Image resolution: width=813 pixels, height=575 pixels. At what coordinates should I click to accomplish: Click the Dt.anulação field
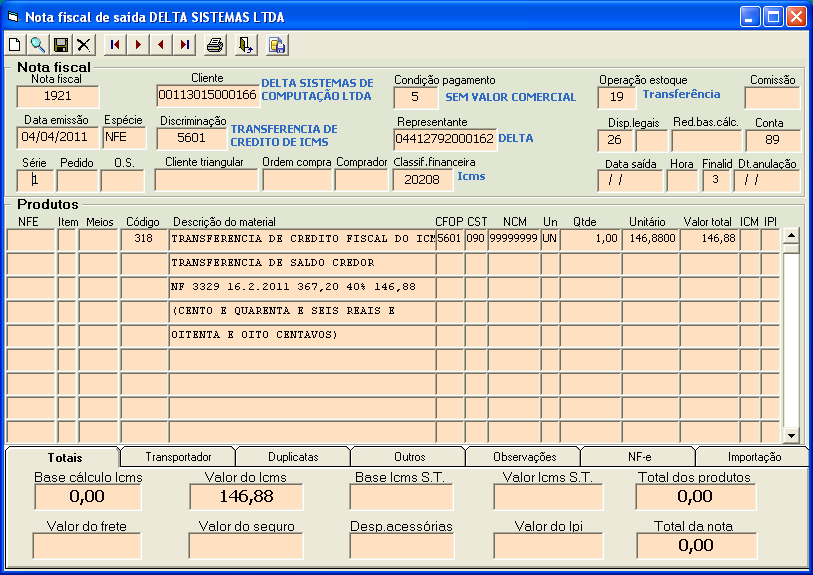767,181
